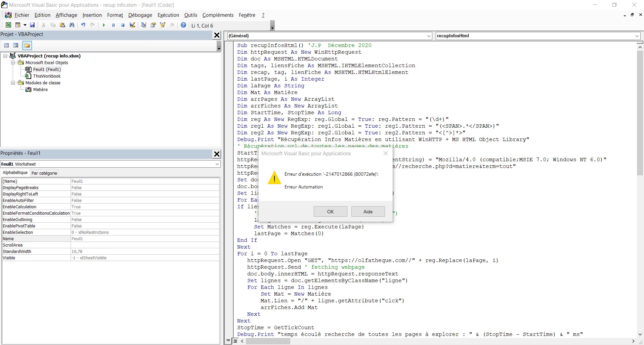Click the EnableCalculation property value True
The width and height of the screenshot is (644, 345).
(145, 207)
